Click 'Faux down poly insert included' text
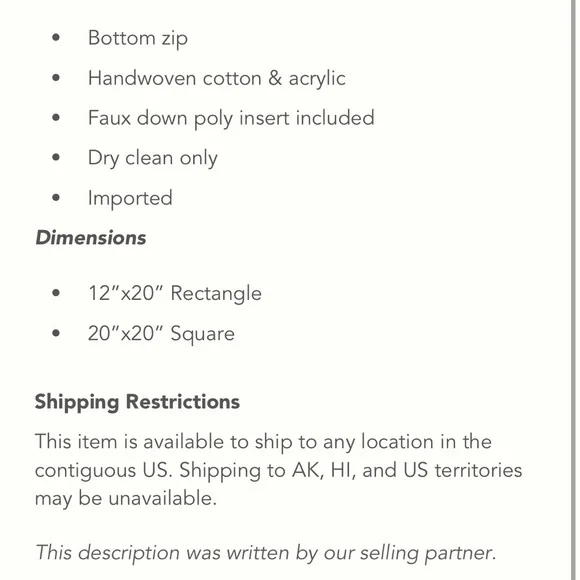580x580 pixels. point(231,118)
